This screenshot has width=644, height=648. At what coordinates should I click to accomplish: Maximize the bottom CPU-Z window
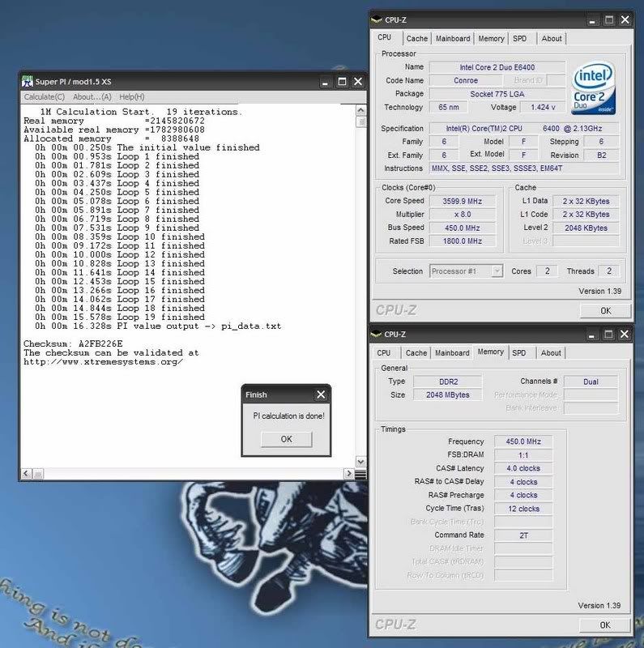point(608,335)
